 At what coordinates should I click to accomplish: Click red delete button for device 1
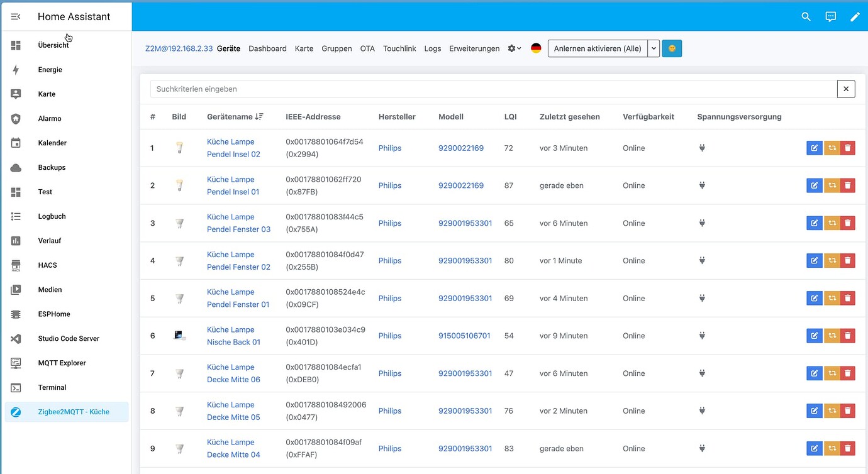847,148
